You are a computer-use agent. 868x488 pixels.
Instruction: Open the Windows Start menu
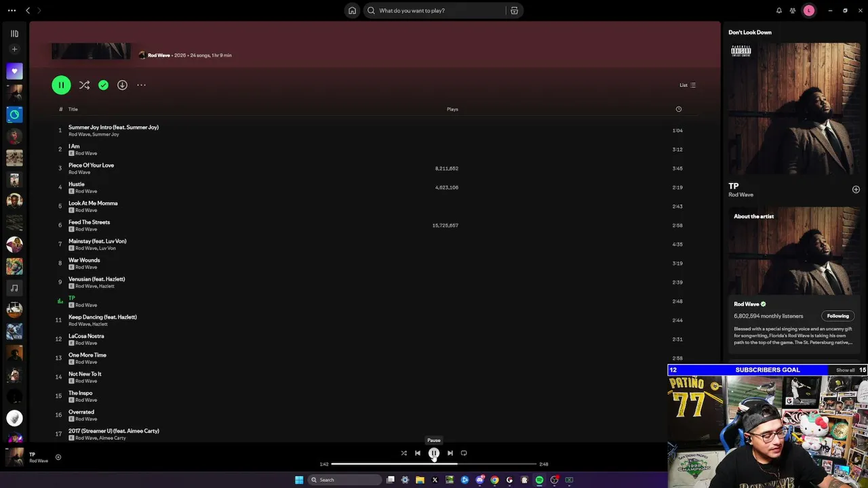299,480
